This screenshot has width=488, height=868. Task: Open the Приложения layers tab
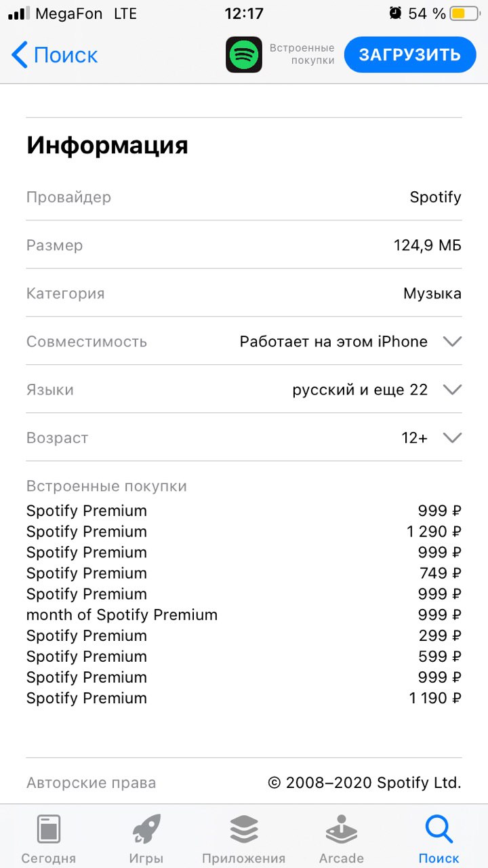(x=244, y=829)
